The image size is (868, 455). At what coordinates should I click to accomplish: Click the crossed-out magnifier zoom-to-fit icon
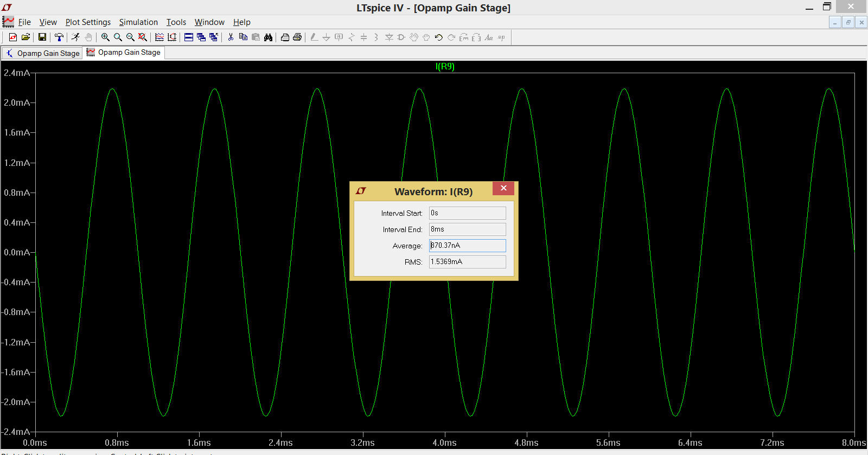point(143,37)
